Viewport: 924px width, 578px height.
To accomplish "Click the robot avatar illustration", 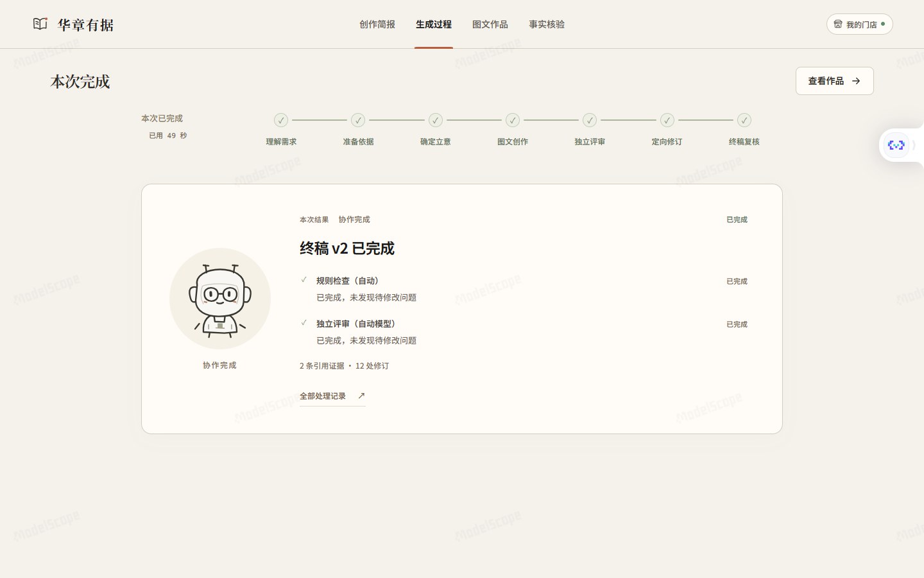I will point(220,299).
